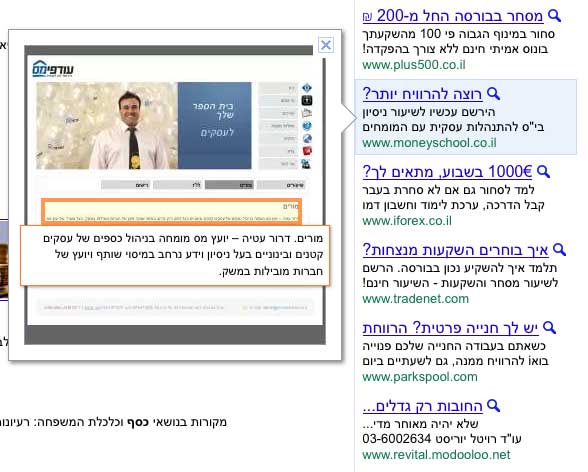Click the www.tradenet.com URL

point(416,299)
